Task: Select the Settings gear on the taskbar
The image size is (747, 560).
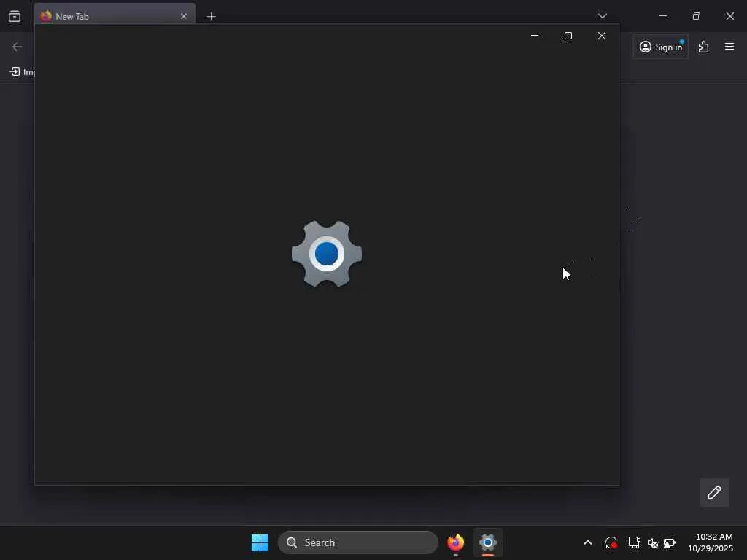Action: [x=488, y=542]
